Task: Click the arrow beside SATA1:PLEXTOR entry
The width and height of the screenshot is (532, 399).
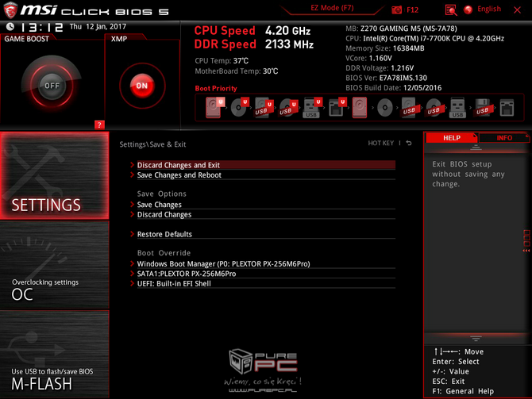Action: coord(133,273)
